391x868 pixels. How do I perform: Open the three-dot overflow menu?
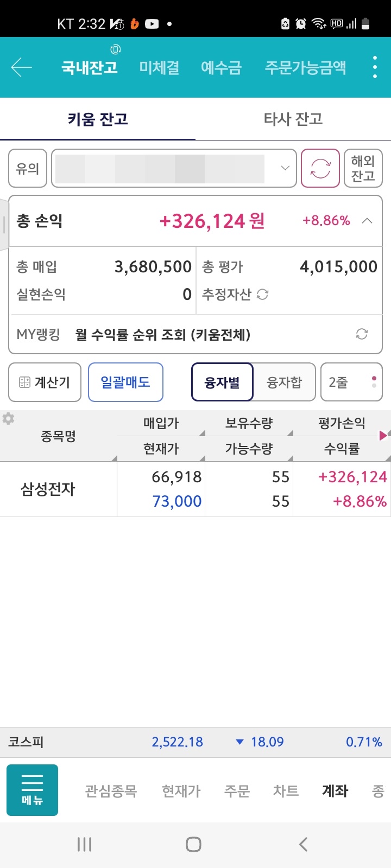pos(375,67)
